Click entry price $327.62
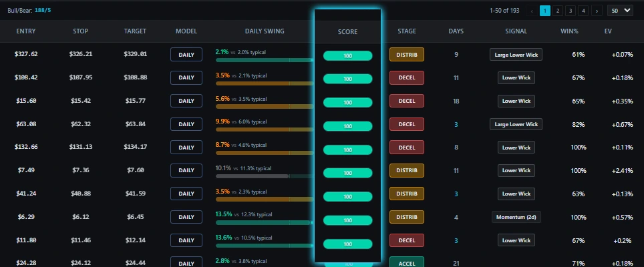 tap(26, 54)
